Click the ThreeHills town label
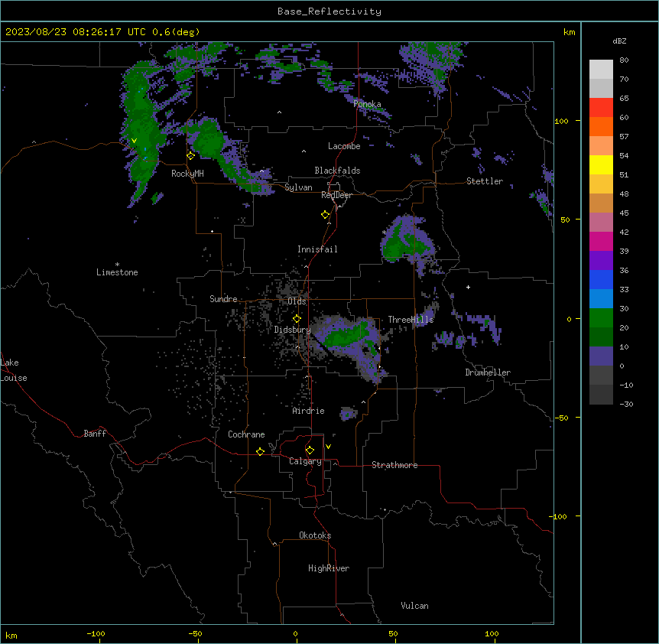 pyautogui.click(x=411, y=320)
